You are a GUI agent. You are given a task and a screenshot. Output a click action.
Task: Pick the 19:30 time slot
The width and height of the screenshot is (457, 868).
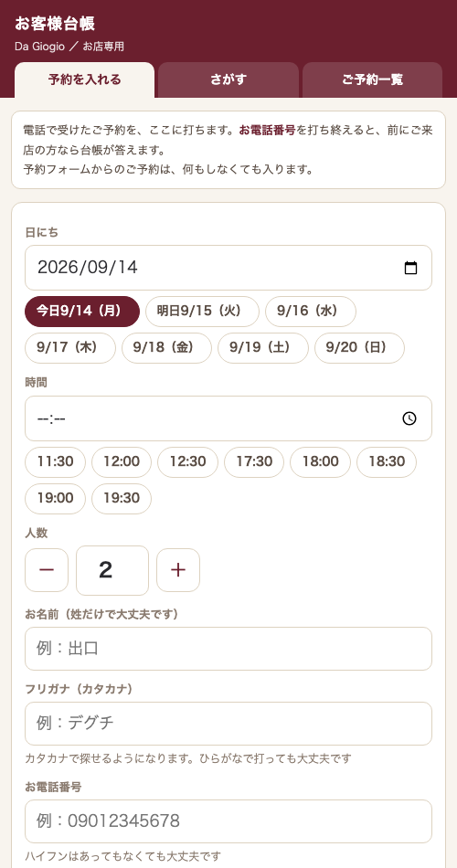[x=122, y=498]
